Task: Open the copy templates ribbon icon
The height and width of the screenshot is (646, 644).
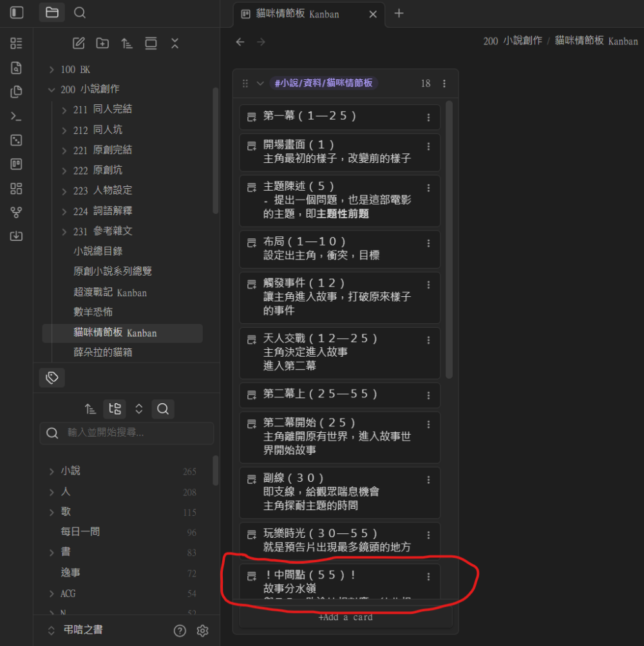Action: (x=16, y=92)
